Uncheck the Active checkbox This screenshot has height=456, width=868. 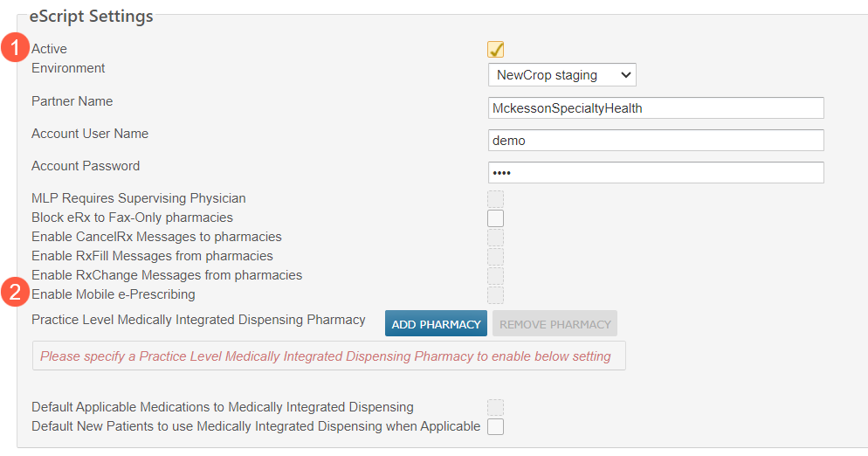pyautogui.click(x=496, y=50)
